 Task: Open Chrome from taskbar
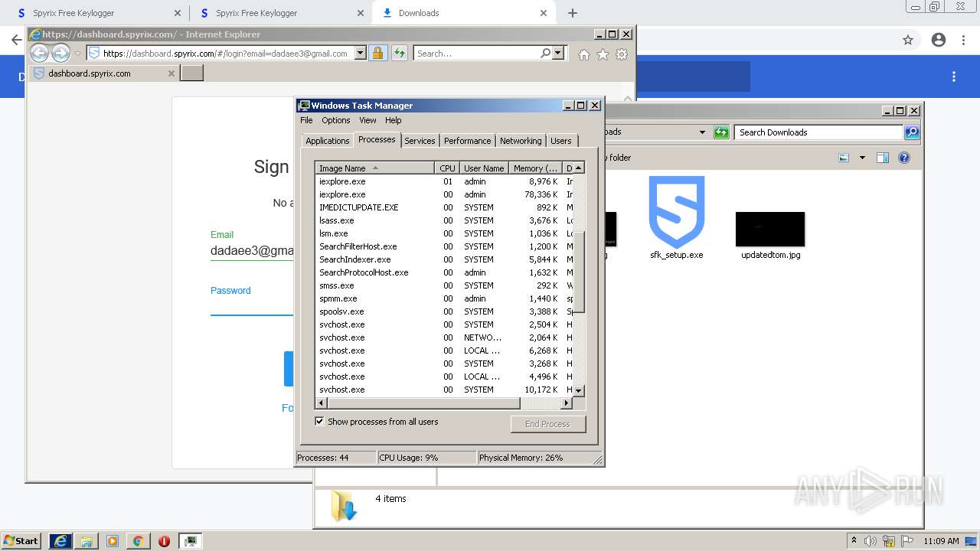tap(138, 541)
